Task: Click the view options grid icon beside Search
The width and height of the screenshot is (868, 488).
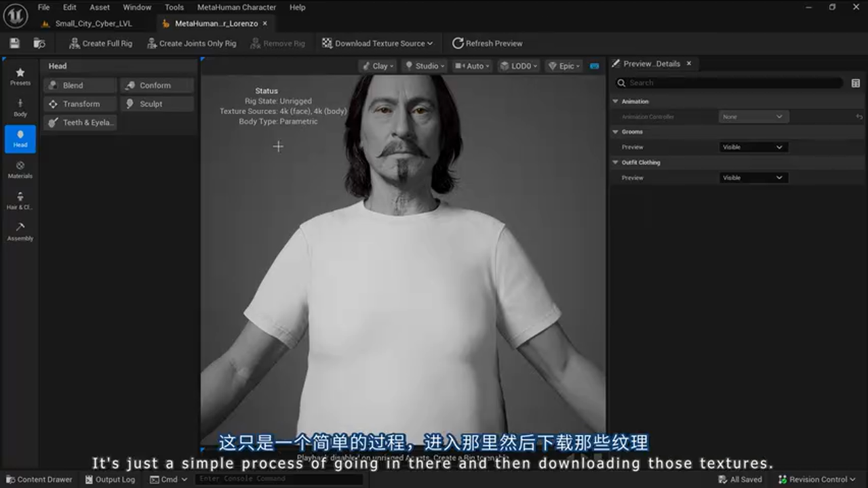Action: (x=856, y=83)
